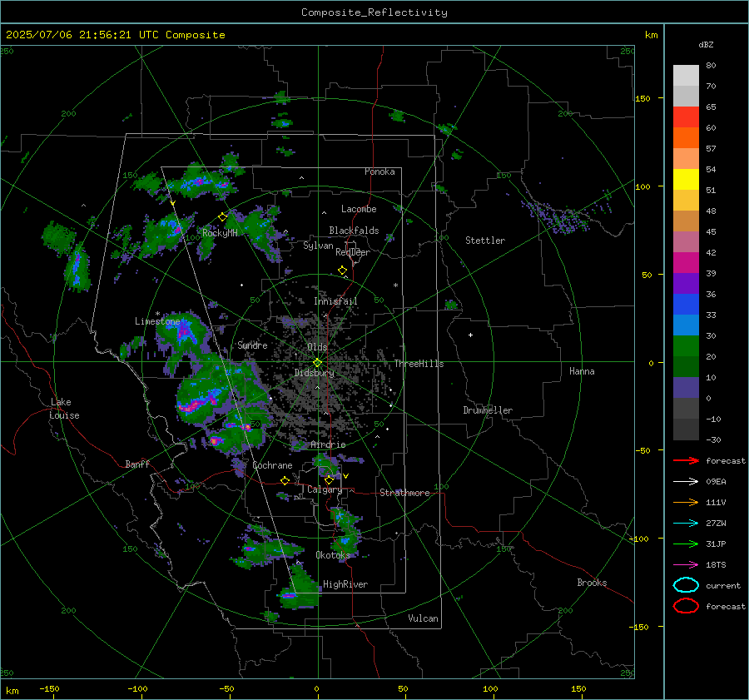Image resolution: width=749 pixels, height=700 pixels.
Task: Click the yellow diamond marker below Cochrane
Action: pos(285,480)
